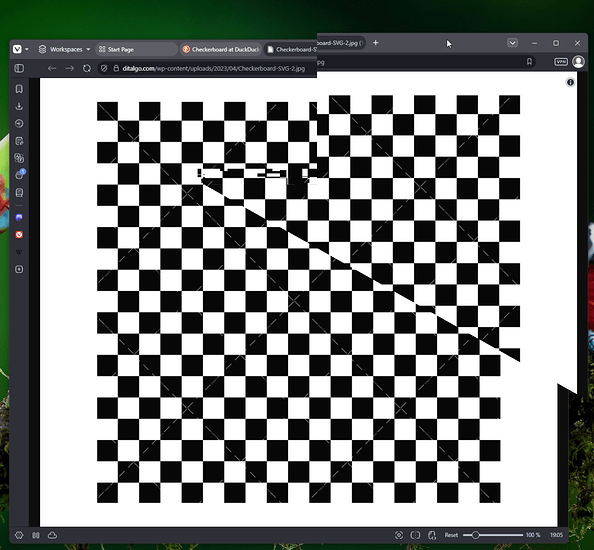This screenshot has height=550, width=594.
Task: Reload the current page
Action: point(87,68)
